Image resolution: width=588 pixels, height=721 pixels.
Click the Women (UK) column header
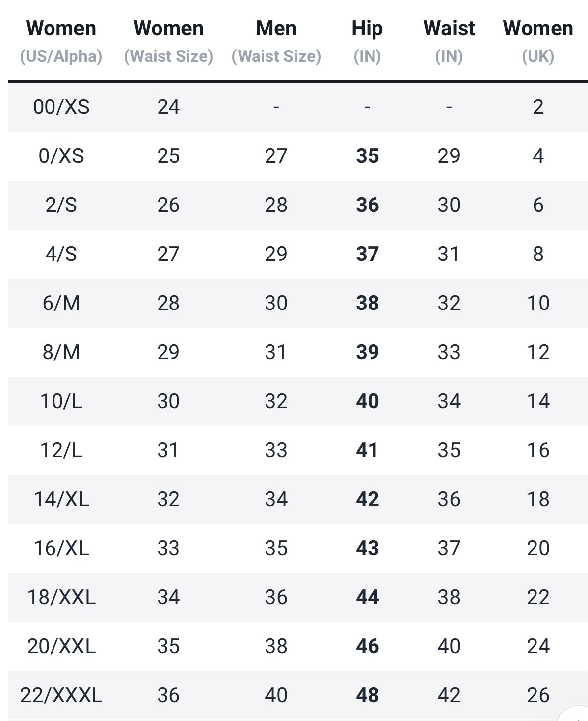coord(538,42)
